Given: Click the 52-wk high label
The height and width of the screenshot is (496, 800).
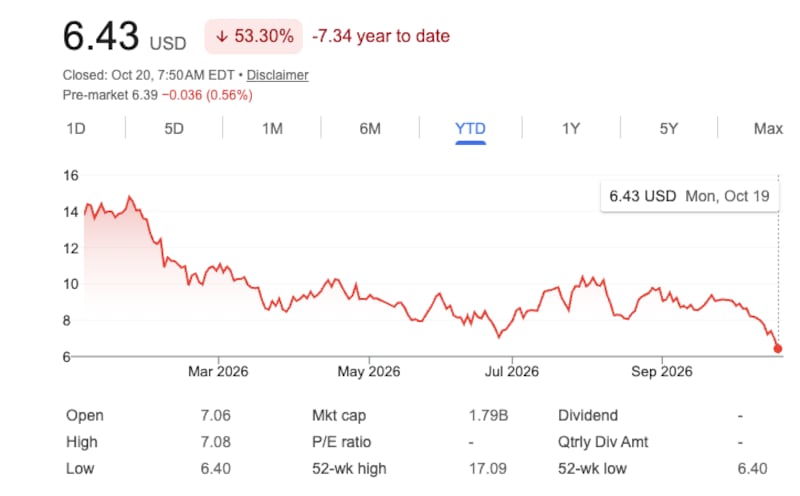Looking at the screenshot, I should [x=349, y=468].
